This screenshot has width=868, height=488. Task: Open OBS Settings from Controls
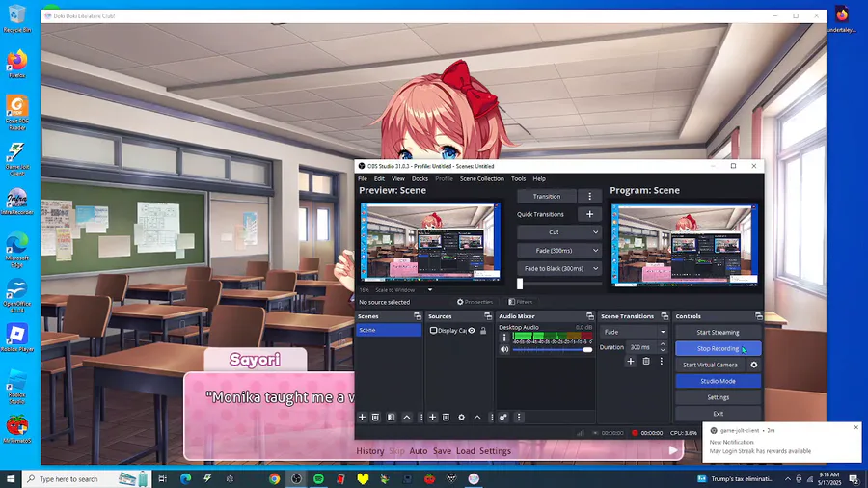(x=718, y=397)
